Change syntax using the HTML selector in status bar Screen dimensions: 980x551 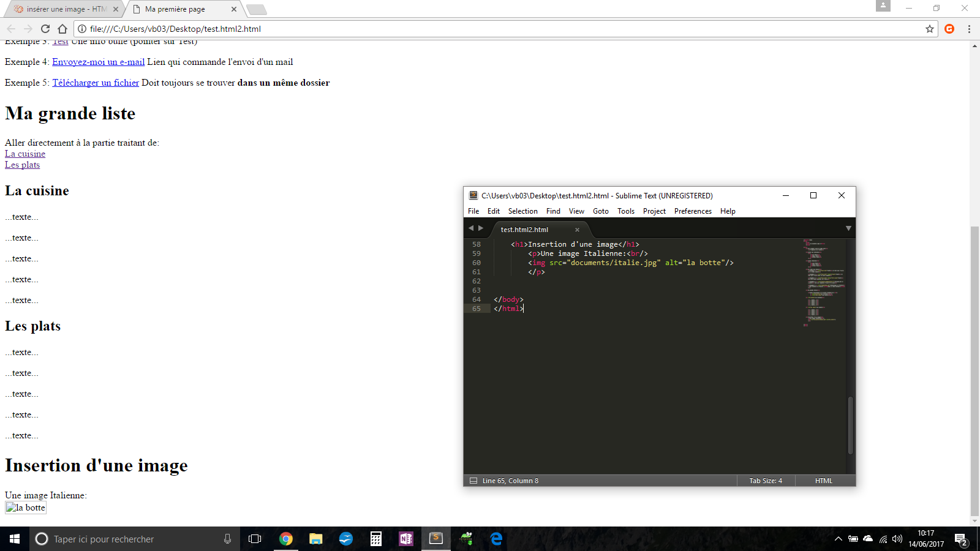click(x=824, y=481)
